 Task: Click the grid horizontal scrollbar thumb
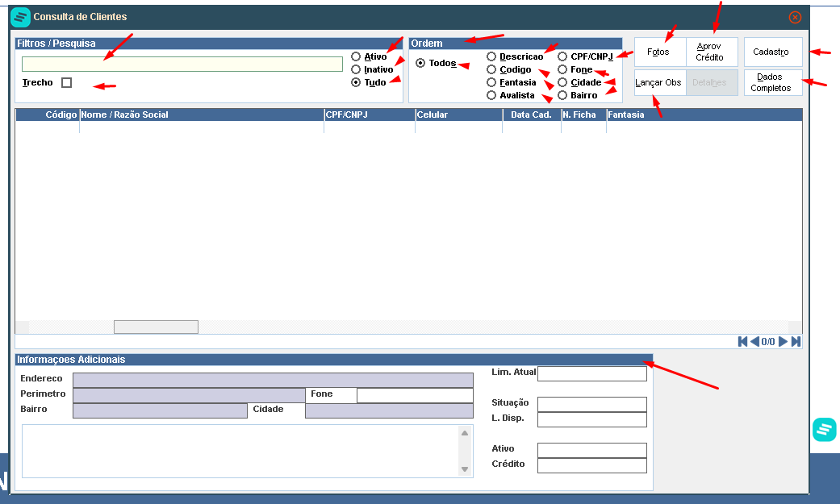tap(156, 327)
